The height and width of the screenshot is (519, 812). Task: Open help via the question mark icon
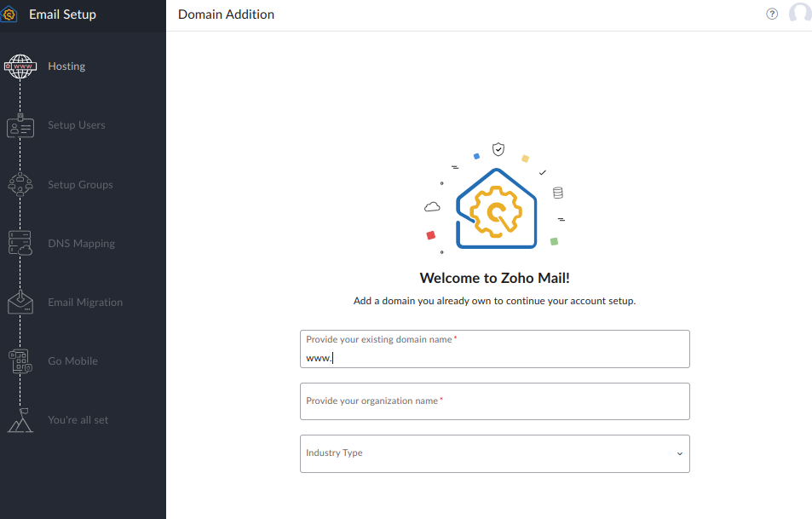[x=772, y=14]
